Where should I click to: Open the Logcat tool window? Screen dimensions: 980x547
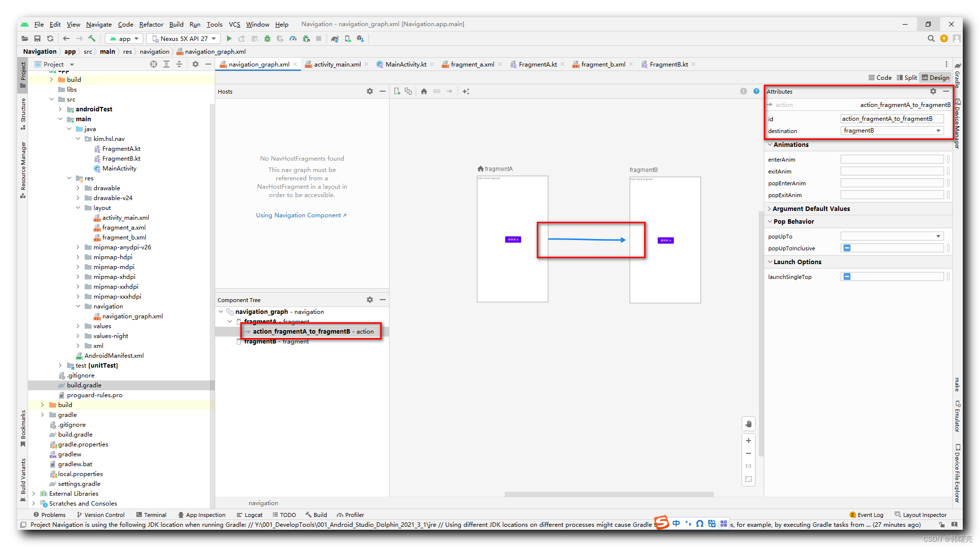pyautogui.click(x=250, y=514)
